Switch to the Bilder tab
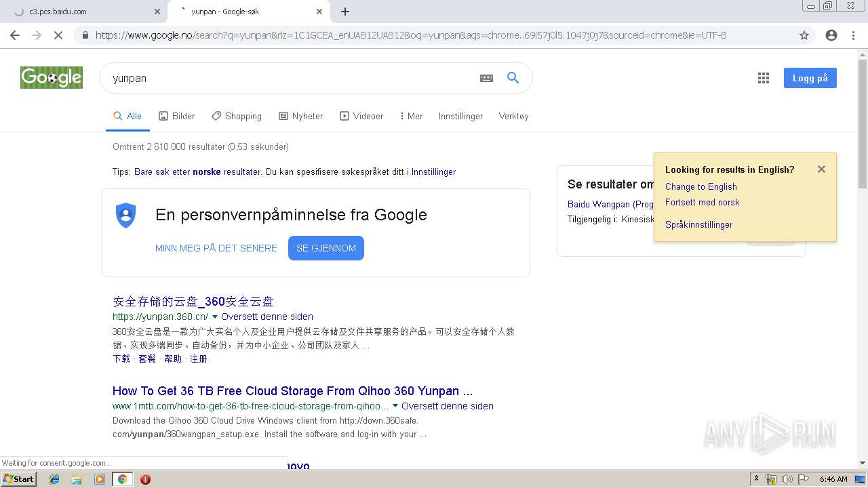Viewport: 868px width, 488px height. click(177, 116)
